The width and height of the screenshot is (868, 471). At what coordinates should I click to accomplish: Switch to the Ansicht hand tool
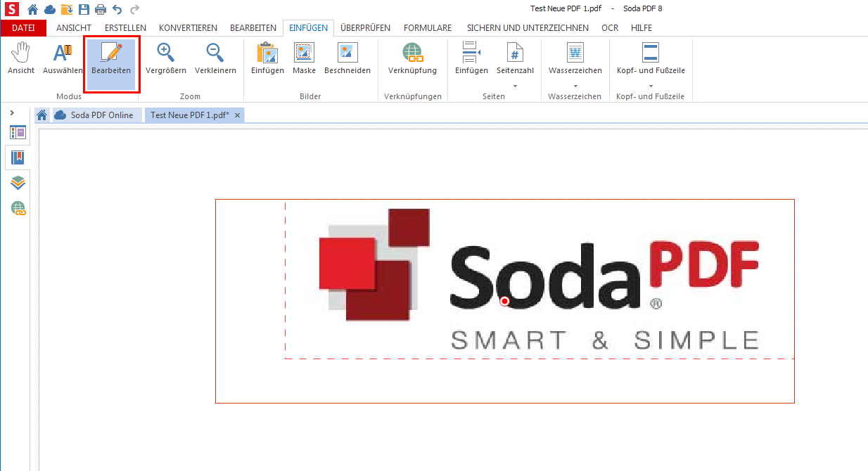click(x=21, y=59)
